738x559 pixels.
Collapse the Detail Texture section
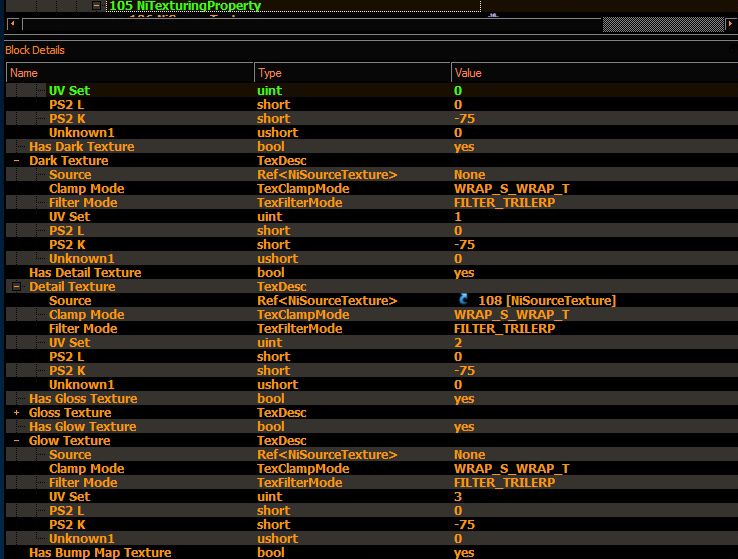16,287
